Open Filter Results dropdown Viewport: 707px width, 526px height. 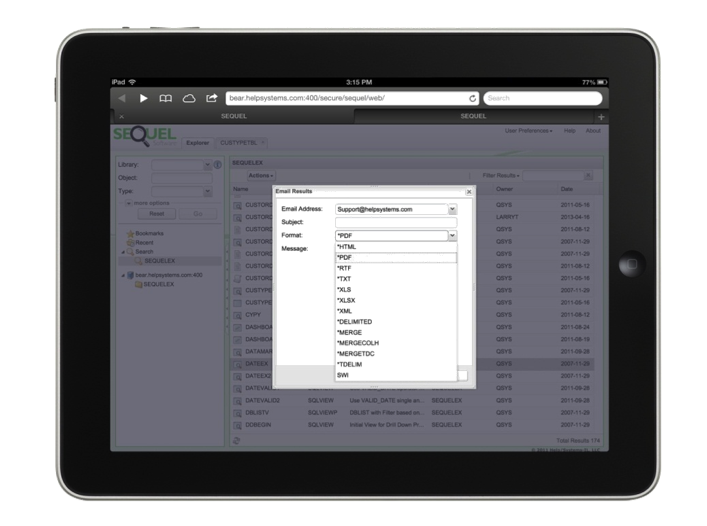click(501, 176)
